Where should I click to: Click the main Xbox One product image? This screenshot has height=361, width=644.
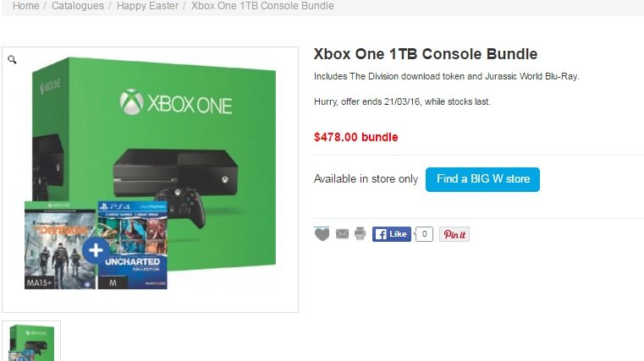click(x=151, y=179)
